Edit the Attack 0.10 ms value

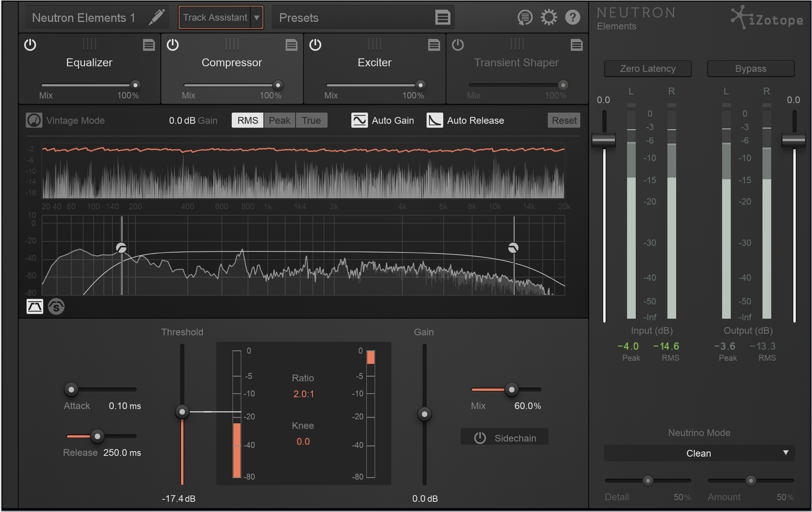(x=125, y=406)
